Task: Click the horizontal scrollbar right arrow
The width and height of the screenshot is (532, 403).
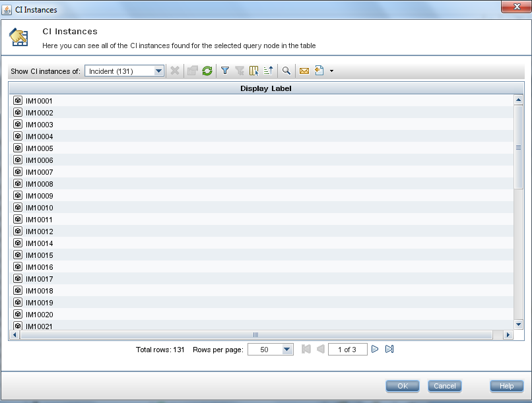Action: click(x=508, y=335)
